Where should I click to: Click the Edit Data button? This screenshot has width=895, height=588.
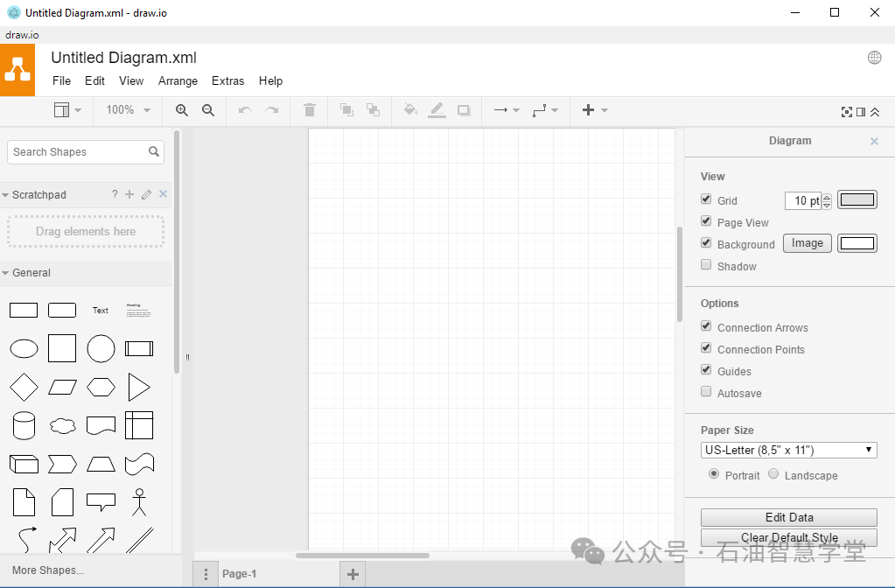789,517
